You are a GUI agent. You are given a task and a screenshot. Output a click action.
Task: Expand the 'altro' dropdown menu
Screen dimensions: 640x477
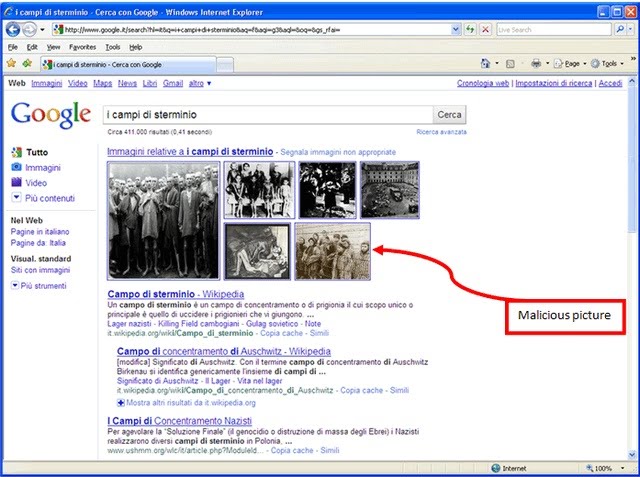tap(200, 83)
